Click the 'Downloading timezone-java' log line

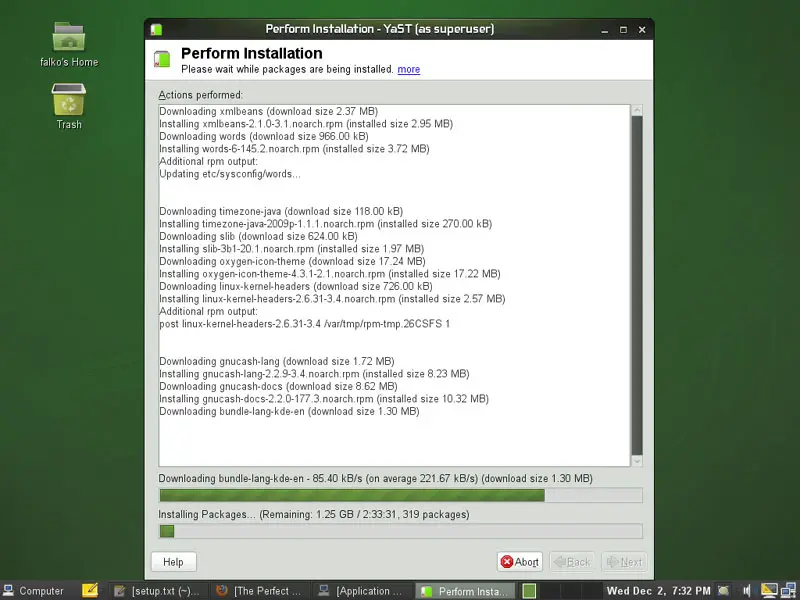coord(281,211)
